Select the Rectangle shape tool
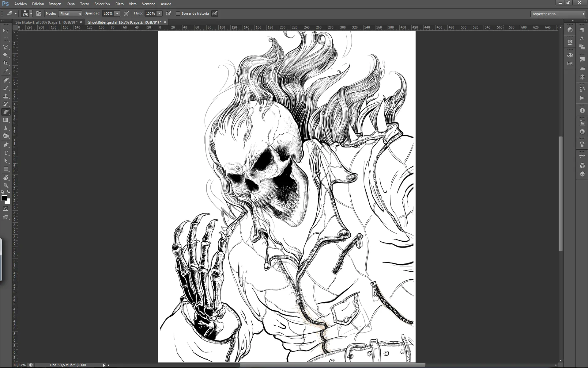The width and height of the screenshot is (588, 368). coord(6,169)
